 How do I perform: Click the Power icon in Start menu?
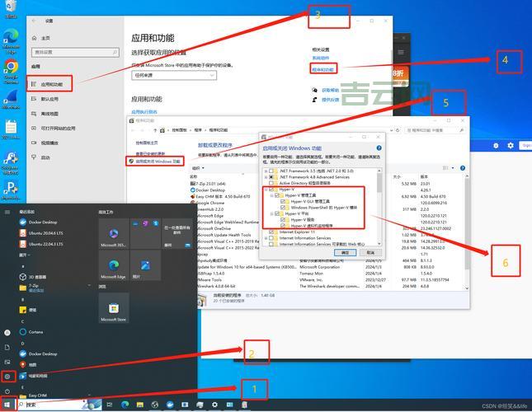coord(7,391)
